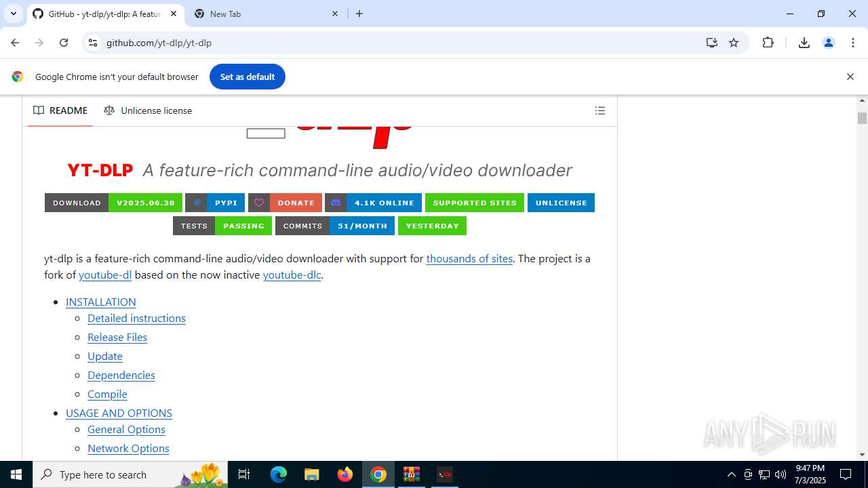This screenshot has width=868, height=488.
Task: Close the New Tab tab
Action: [335, 14]
